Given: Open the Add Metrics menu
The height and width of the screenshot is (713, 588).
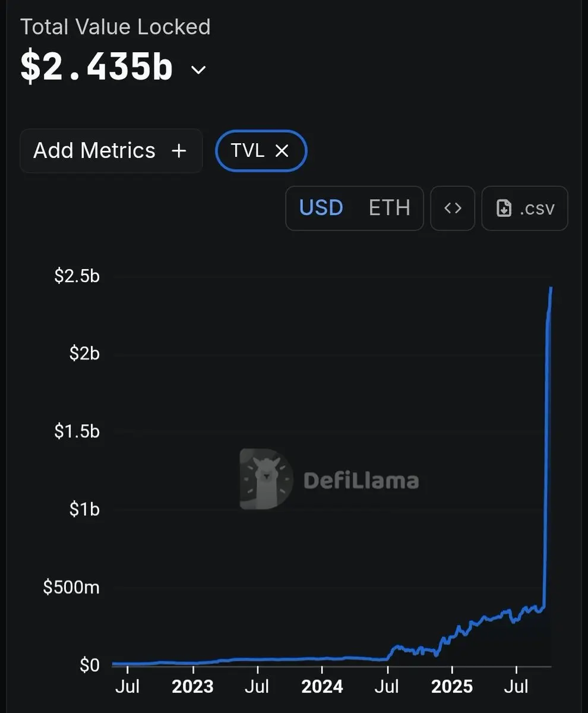Looking at the screenshot, I should pyautogui.click(x=111, y=151).
